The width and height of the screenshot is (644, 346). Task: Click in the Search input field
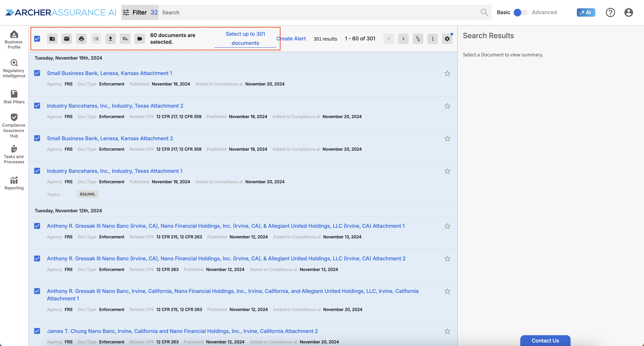318,12
